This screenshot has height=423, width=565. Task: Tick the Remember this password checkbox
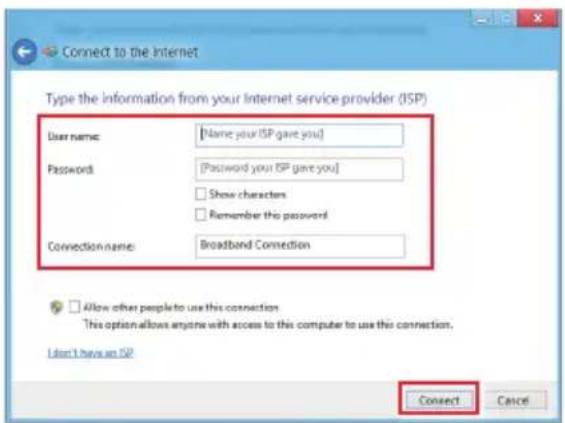[x=201, y=215]
